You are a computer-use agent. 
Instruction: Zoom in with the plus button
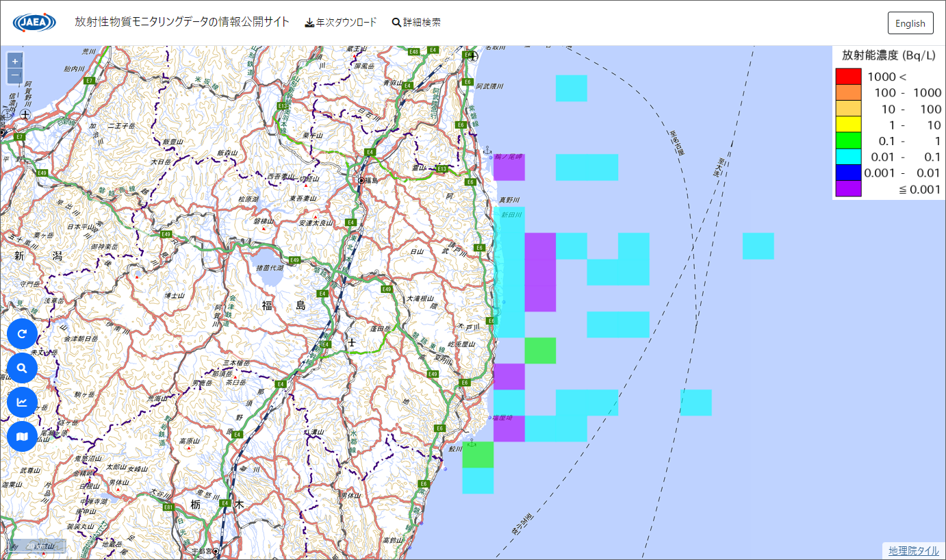tap(15, 60)
